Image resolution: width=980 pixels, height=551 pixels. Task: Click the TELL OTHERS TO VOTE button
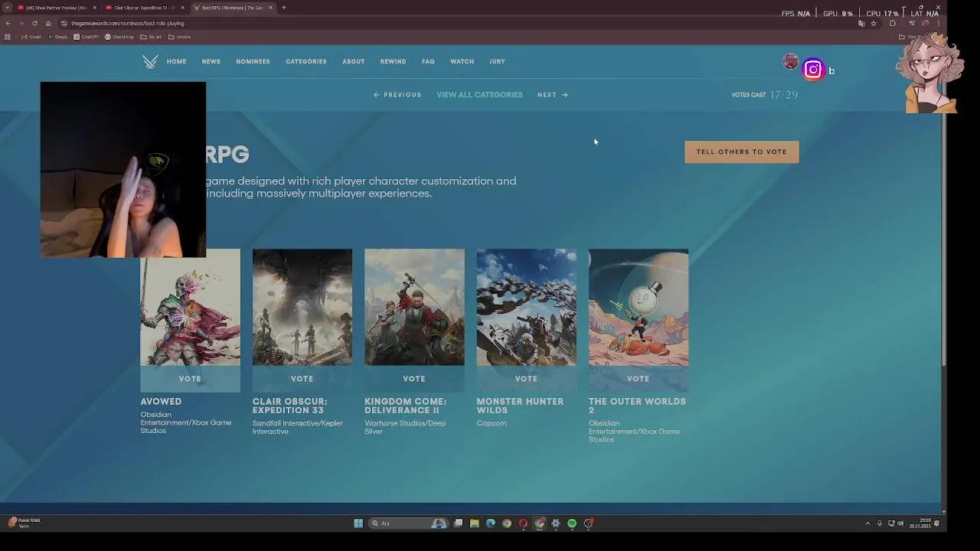[x=741, y=152]
